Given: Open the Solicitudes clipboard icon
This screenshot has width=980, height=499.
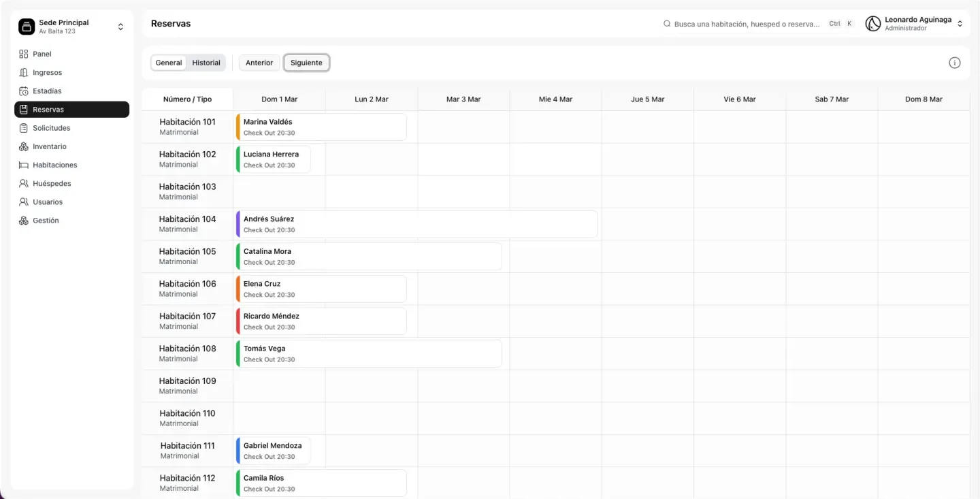Looking at the screenshot, I should click(24, 128).
